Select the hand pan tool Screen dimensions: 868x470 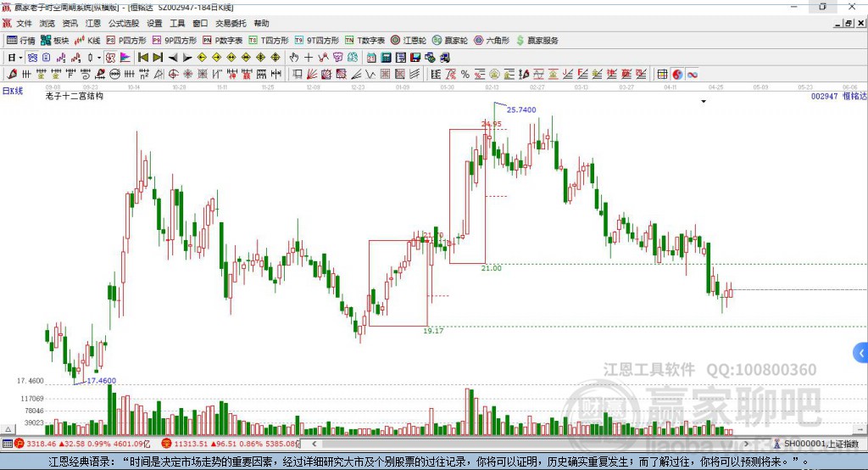pos(294,58)
